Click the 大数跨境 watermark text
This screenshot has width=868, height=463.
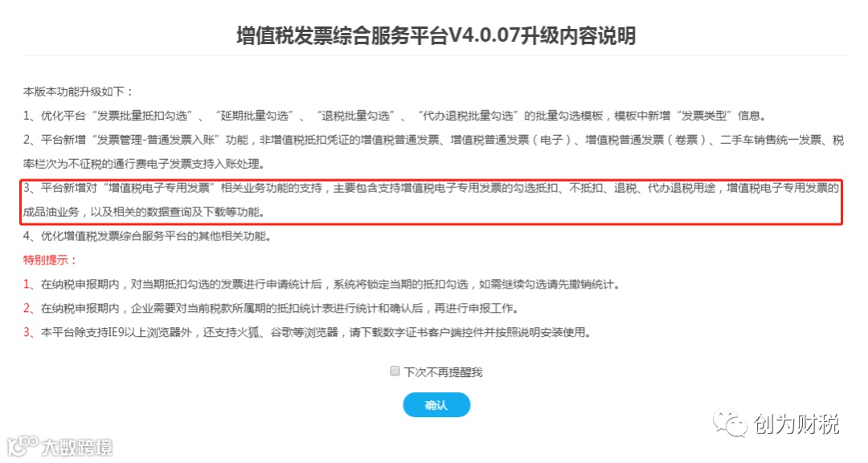coord(77,447)
